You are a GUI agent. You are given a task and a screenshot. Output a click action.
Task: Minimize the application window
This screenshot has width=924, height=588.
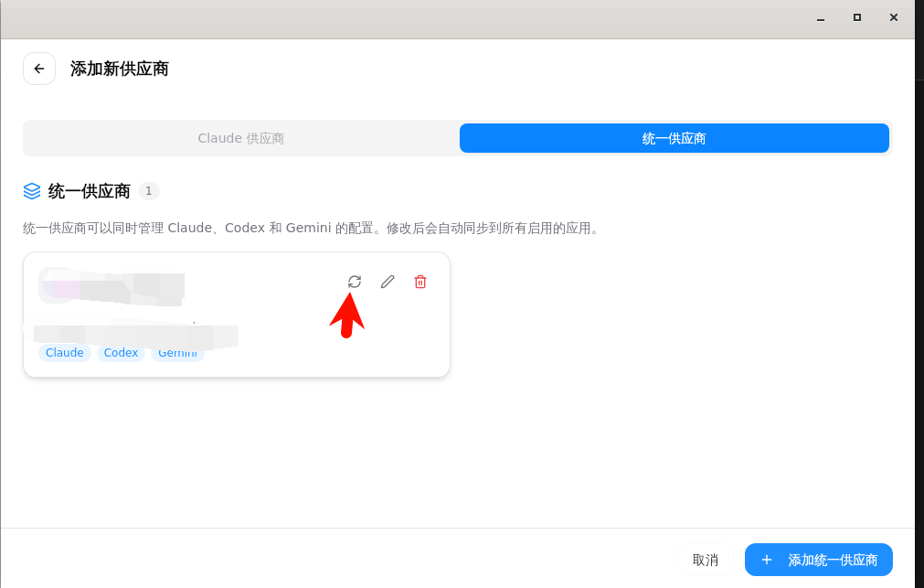pos(820,17)
